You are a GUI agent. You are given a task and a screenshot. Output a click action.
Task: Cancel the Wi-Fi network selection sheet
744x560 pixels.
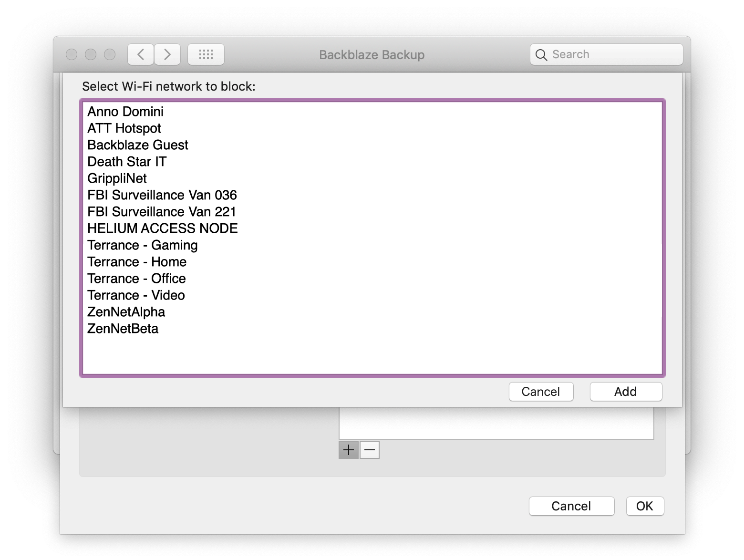[x=541, y=392]
